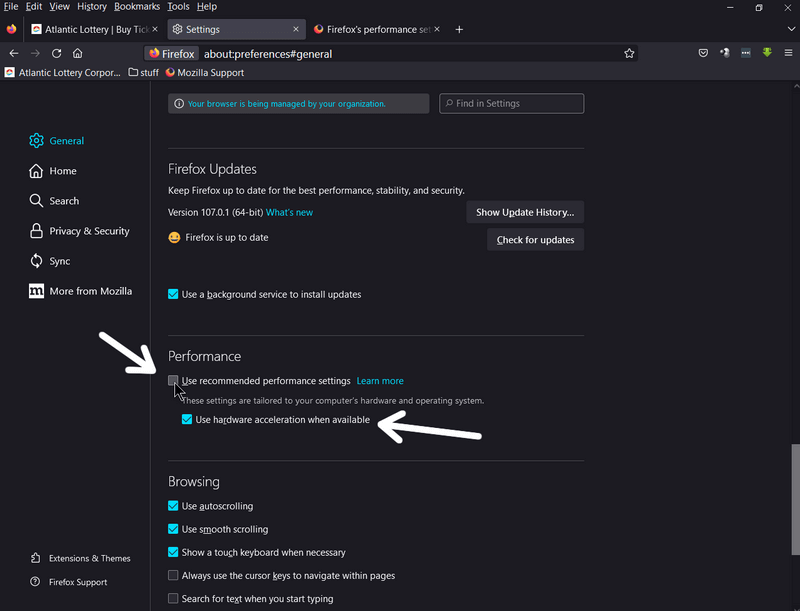Toggle Show a touch keyboard when necessary

tap(173, 552)
